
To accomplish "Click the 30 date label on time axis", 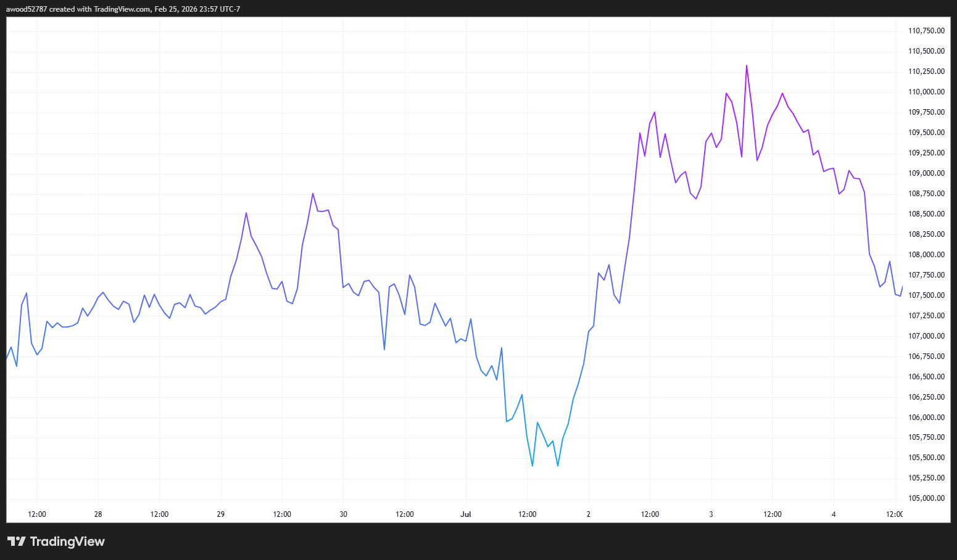I will click(x=344, y=514).
